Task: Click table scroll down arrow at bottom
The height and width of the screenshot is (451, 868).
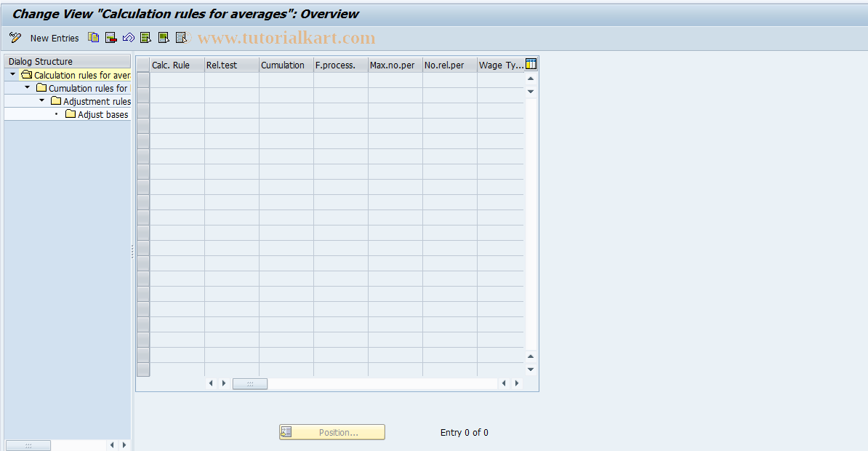Action: click(531, 369)
